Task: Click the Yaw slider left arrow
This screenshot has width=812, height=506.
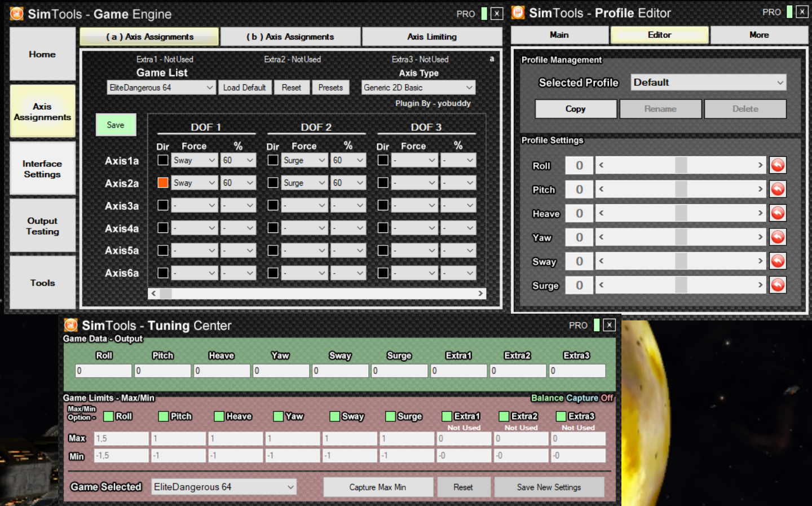Action: 601,237
